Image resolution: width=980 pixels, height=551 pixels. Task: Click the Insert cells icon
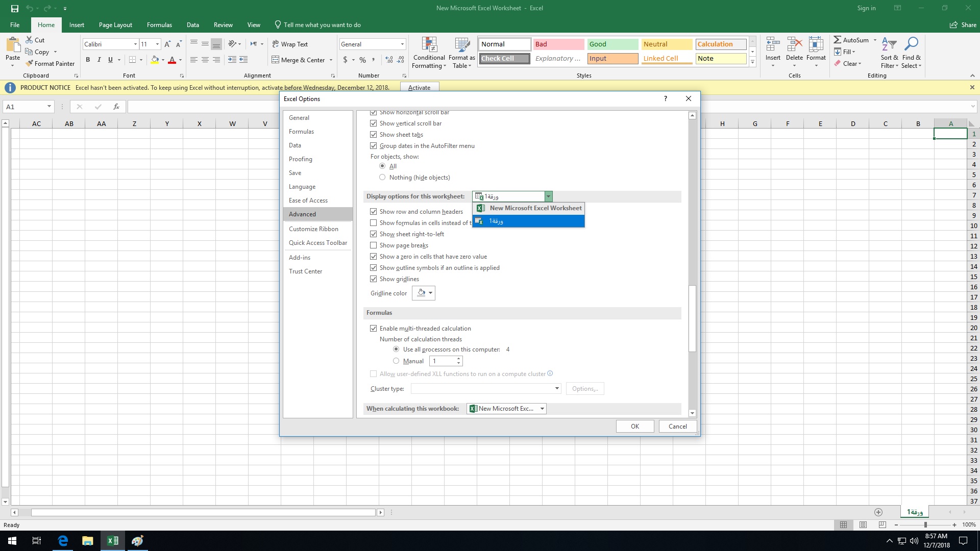[773, 44]
